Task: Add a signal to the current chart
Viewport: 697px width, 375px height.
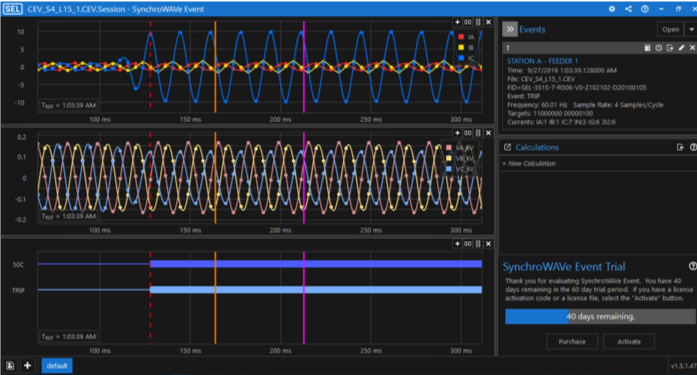Action: pos(457,22)
